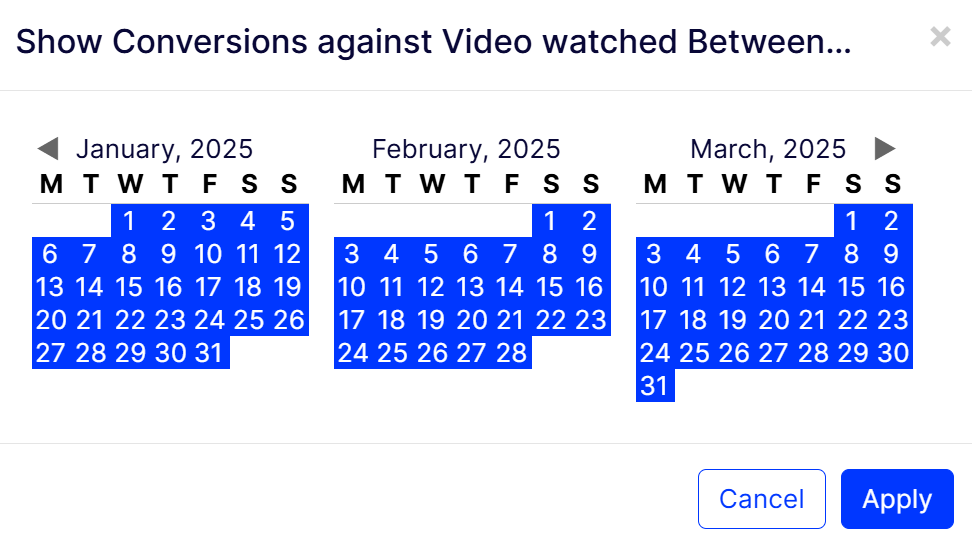
Task: Go to previous month using left arrow
Action: coord(47,149)
